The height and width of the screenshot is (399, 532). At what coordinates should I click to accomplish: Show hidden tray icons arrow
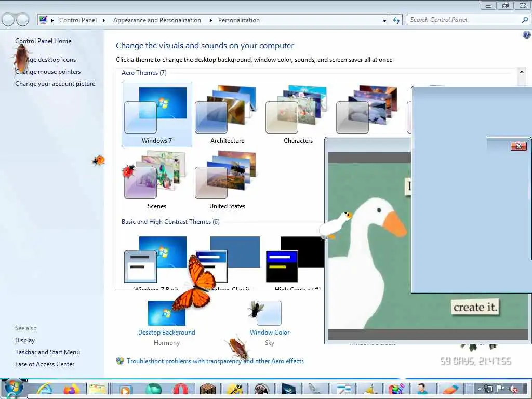(x=480, y=389)
